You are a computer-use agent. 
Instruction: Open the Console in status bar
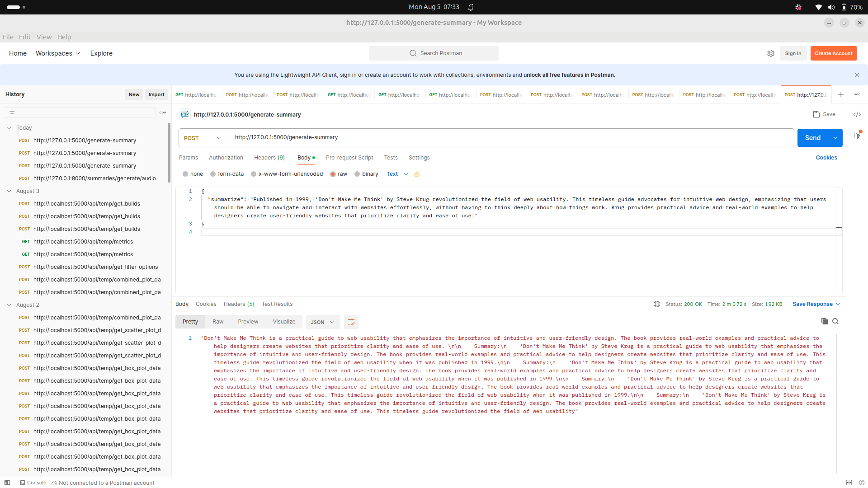[33, 483]
